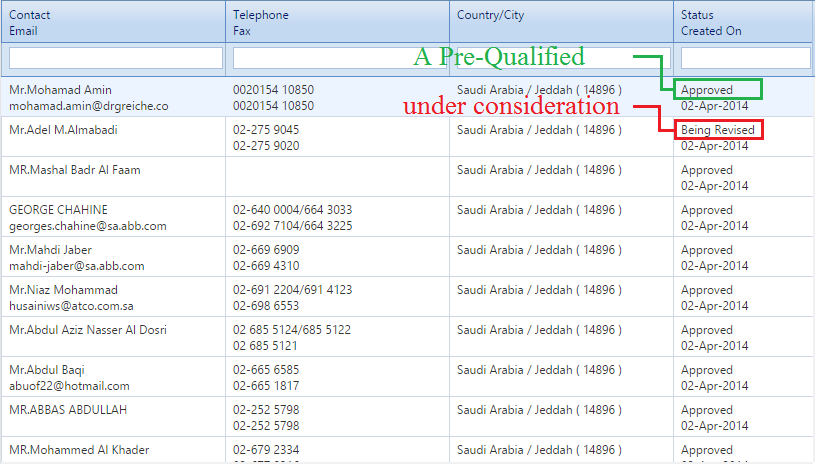Select MR.Mashal Badr Al Faam row
The image size is (815, 464).
pos(75,170)
